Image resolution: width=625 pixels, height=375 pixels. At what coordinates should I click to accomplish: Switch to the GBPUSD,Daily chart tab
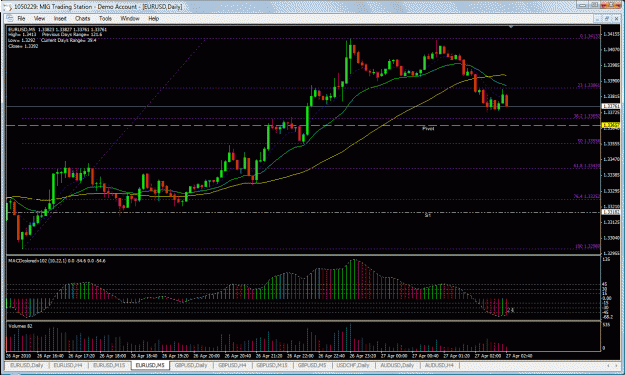tap(191, 365)
